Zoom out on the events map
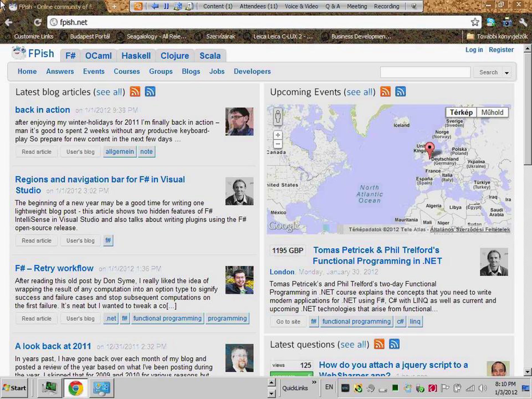 click(x=278, y=144)
